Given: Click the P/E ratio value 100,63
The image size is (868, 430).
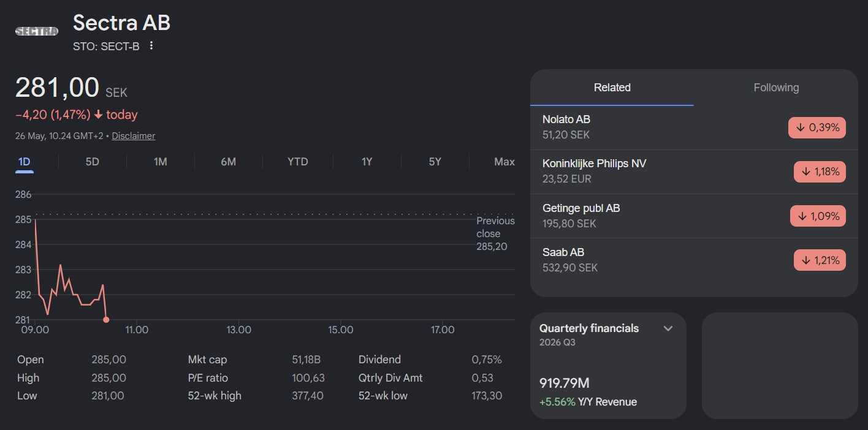Looking at the screenshot, I should point(308,378).
